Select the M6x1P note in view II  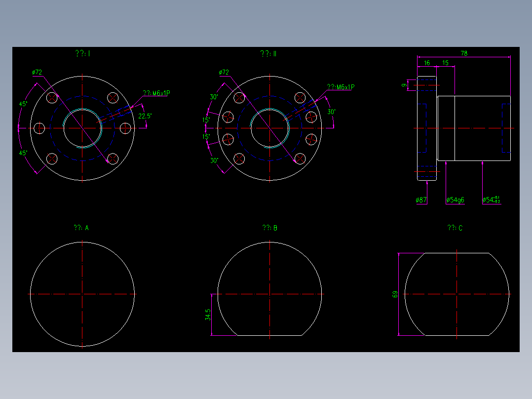pyautogui.click(x=341, y=87)
